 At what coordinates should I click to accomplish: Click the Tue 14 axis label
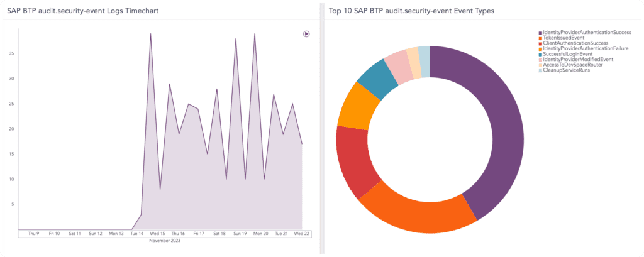point(136,234)
